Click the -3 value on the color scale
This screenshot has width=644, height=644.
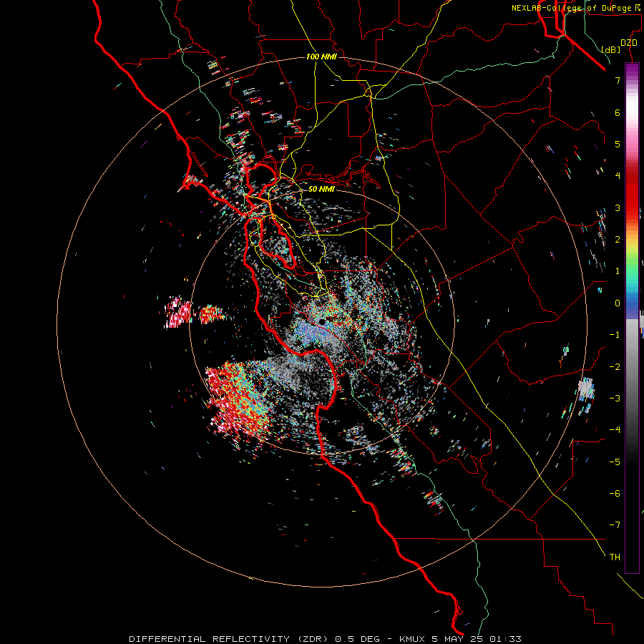[615, 398]
